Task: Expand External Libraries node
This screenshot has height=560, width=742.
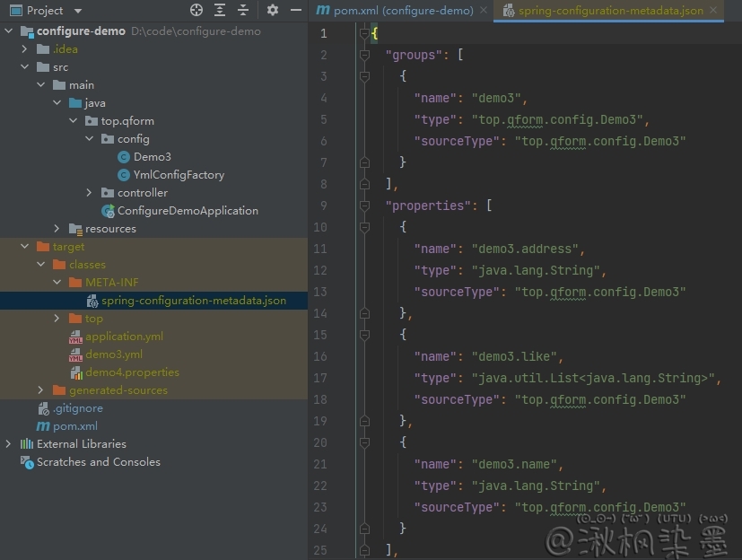Action: (9, 444)
